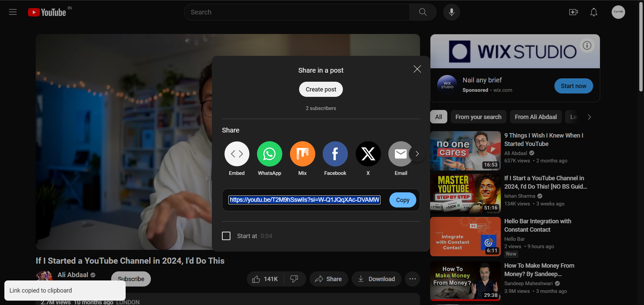This screenshot has height=305, width=644.
Task: Click the 'Link copied to clipboard' toast
Action: click(x=65, y=291)
